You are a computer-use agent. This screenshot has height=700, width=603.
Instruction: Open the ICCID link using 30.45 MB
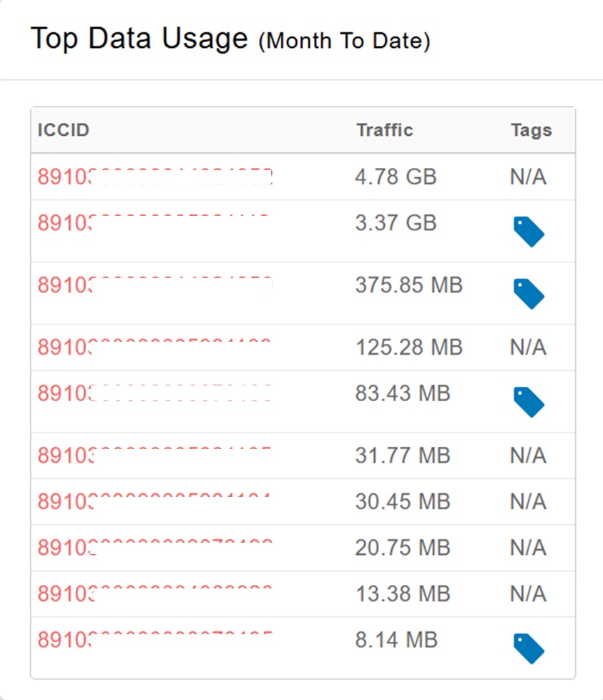coord(155,502)
